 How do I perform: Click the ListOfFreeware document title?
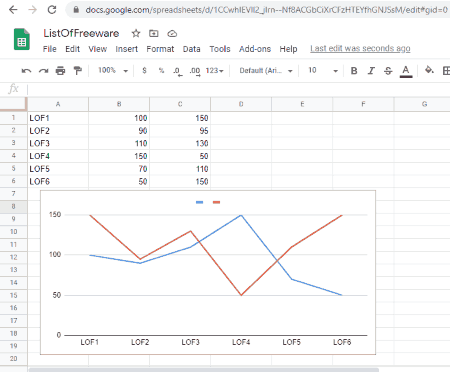(x=81, y=33)
